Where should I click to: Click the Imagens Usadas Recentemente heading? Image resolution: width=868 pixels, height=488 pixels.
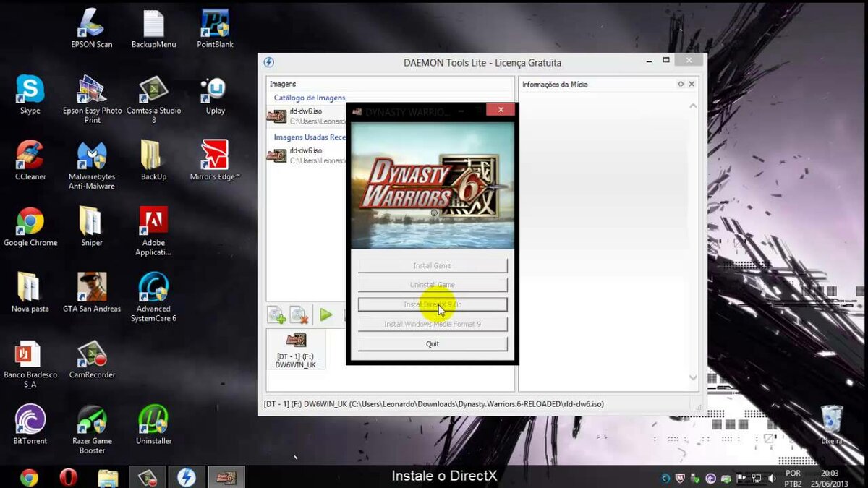tap(310, 137)
